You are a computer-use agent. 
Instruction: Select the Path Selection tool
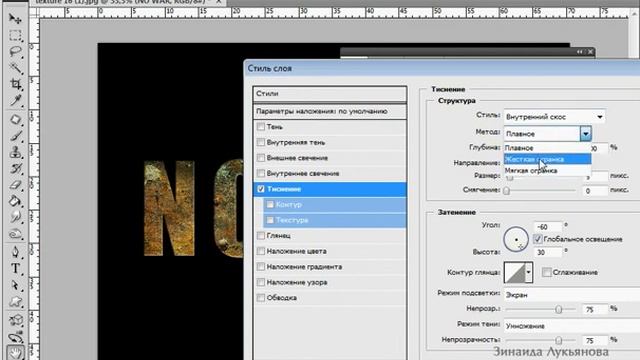(x=15, y=285)
